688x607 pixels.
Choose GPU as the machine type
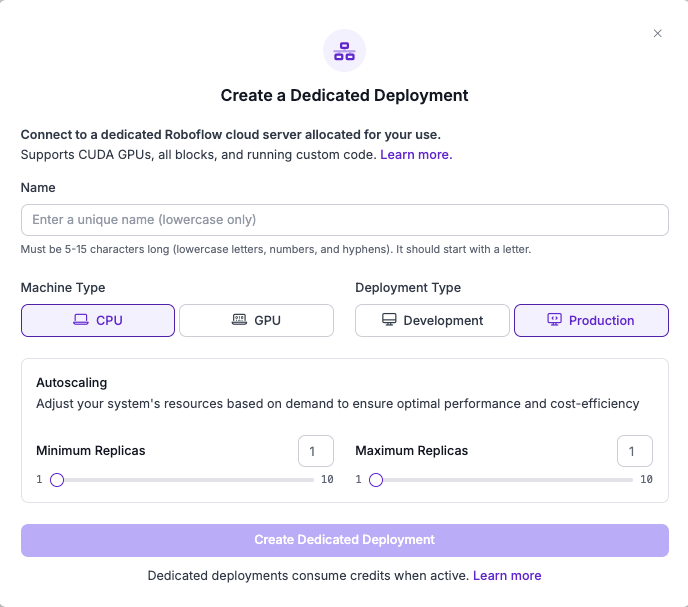[x=256, y=320]
